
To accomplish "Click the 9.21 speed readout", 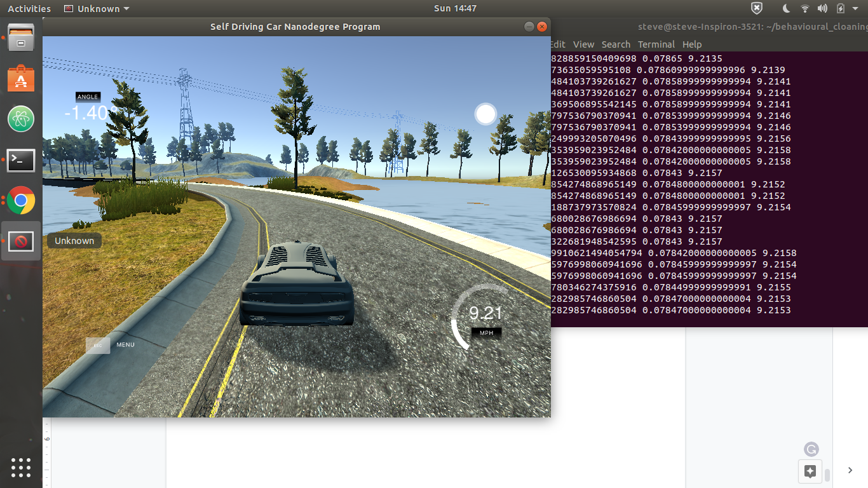I will tap(485, 313).
